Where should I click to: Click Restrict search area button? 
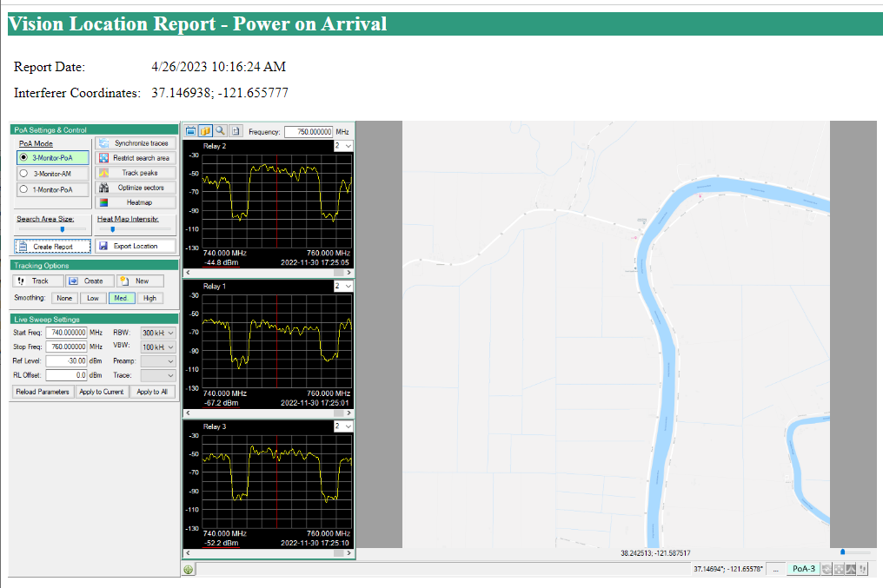coord(135,158)
